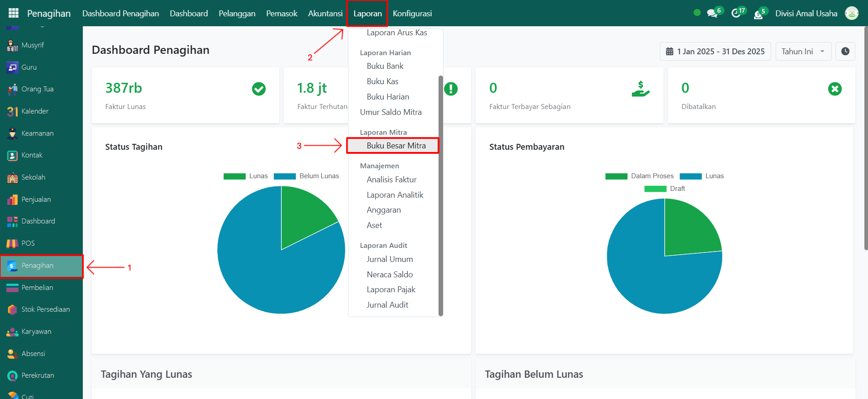Viewport: 868px width, 399px height.
Task: Open the apps grid menu icon
Action: tap(14, 13)
